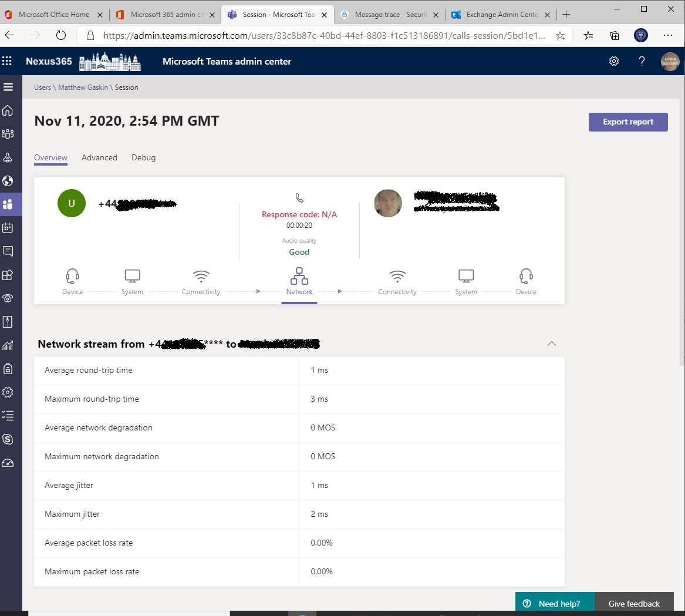Image resolution: width=685 pixels, height=616 pixels.
Task: Open the Meetings calendar icon in sidebar
Action: 8,228
